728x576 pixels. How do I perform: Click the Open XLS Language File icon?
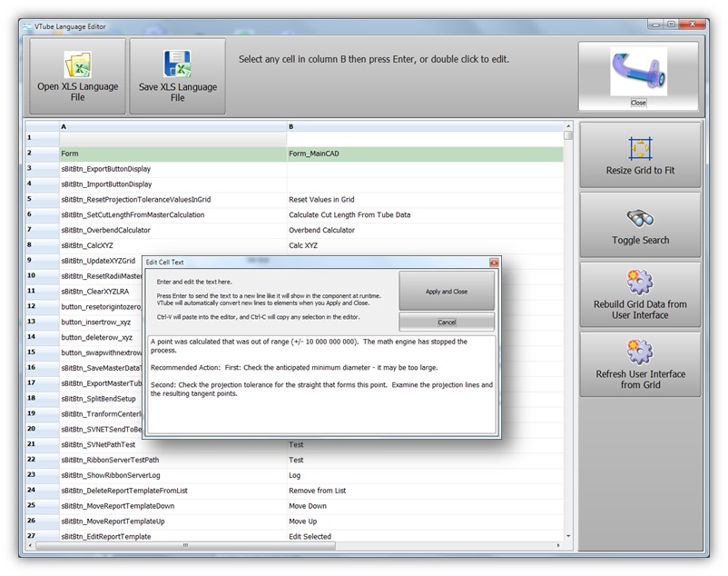click(77, 65)
